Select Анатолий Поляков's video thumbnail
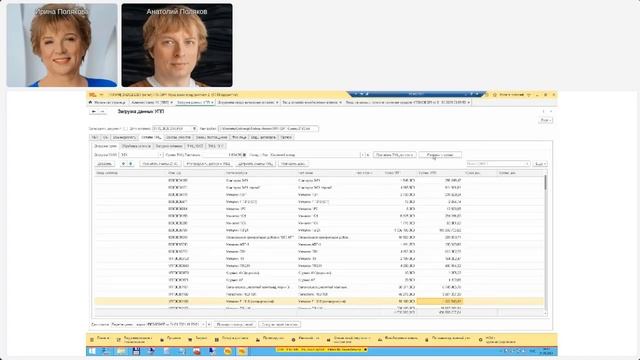Viewport: 640px width, 360px height. [177, 45]
